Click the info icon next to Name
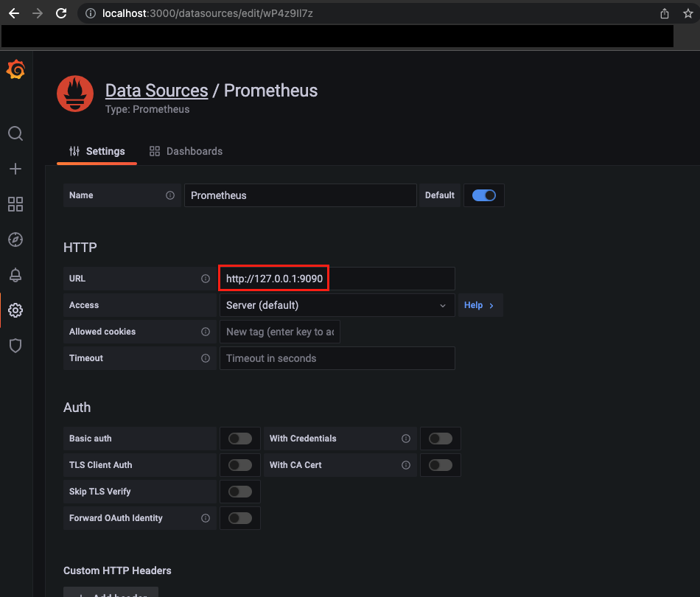Viewport: 700px width, 597px height. [170, 195]
